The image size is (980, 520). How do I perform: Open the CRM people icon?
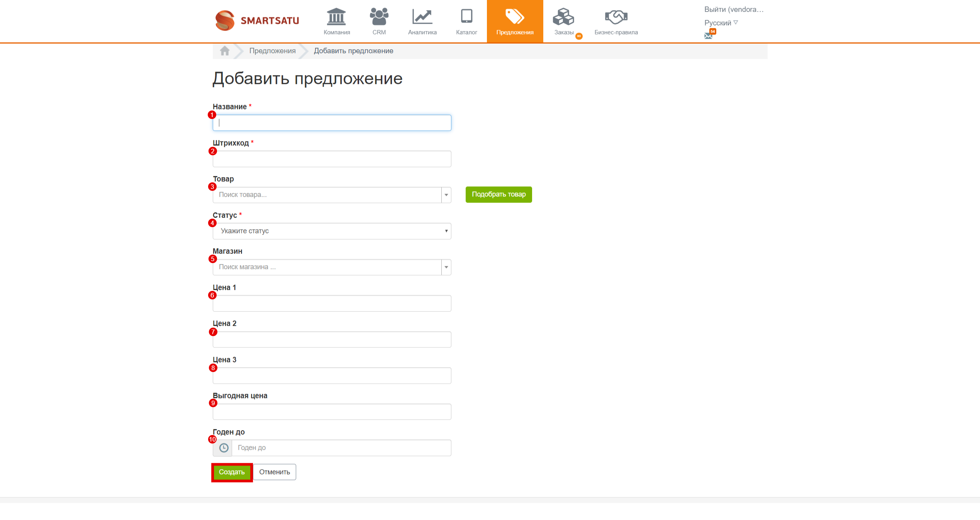379,17
